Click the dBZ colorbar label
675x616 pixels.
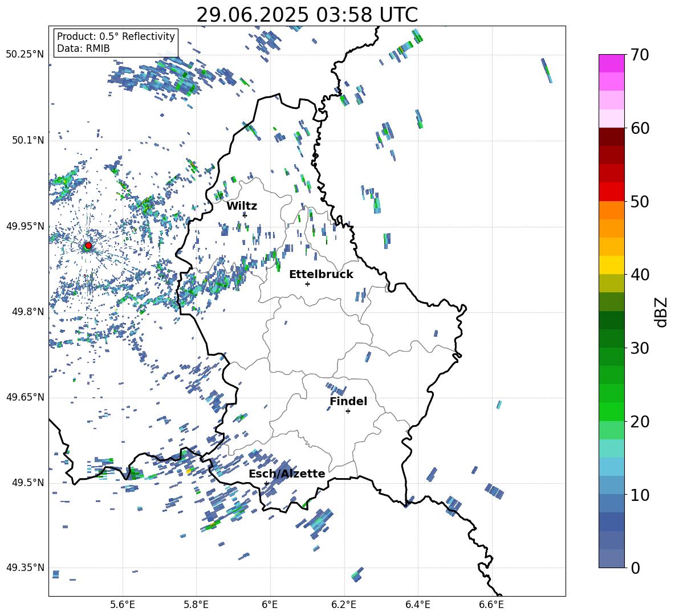(662, 312)
